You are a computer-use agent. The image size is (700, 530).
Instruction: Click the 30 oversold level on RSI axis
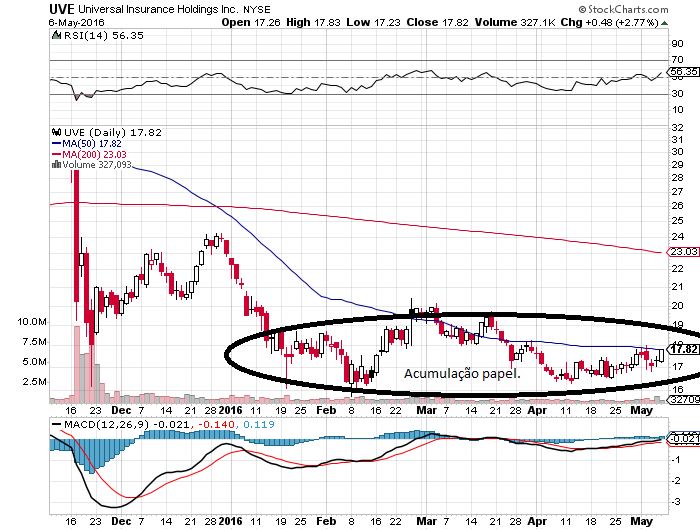click(677, 94)
